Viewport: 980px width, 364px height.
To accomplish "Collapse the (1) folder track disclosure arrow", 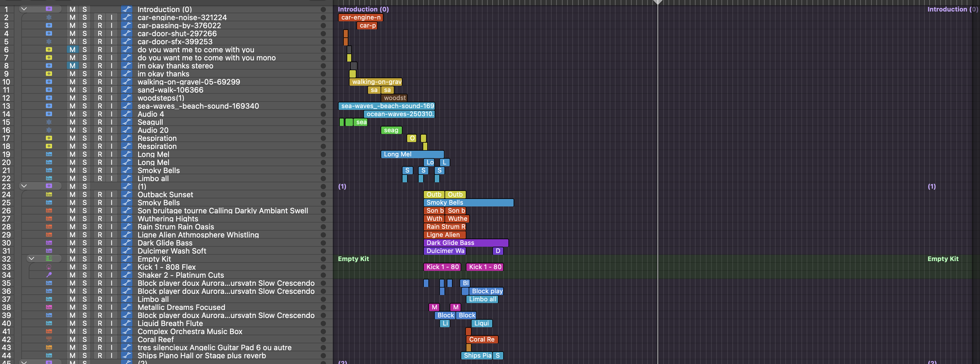I will pyautogui.click(x=24, y=186).
